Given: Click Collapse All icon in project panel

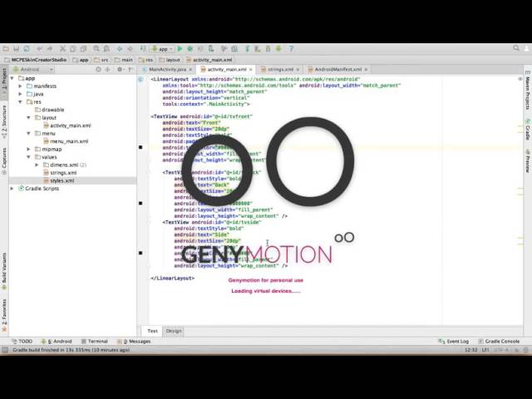Looking at the screenshot, I should tap(108, 69).
